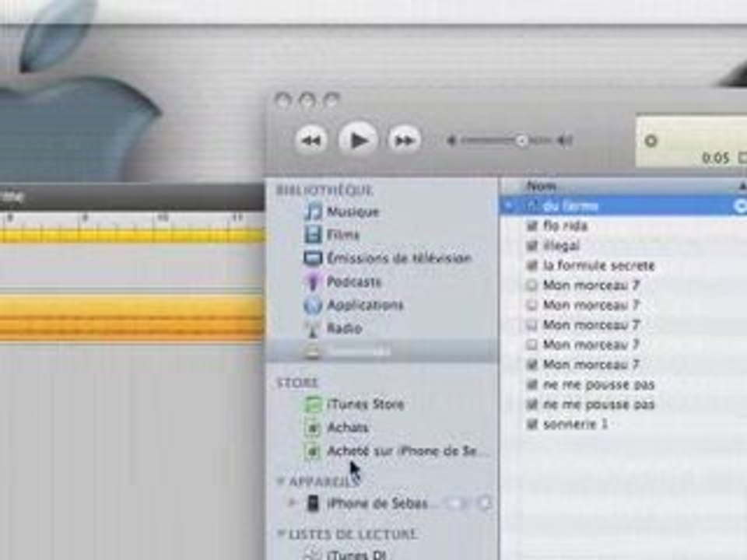Uncheck the du ferme checkbox

[532, 205]
